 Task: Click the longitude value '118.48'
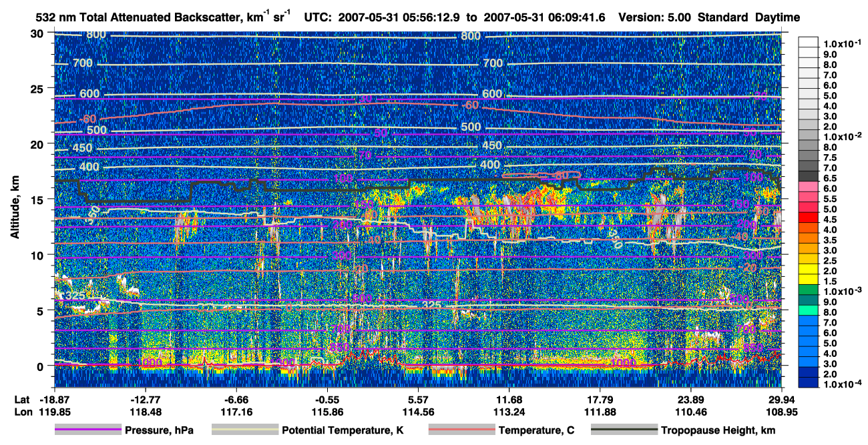(145, 412)
